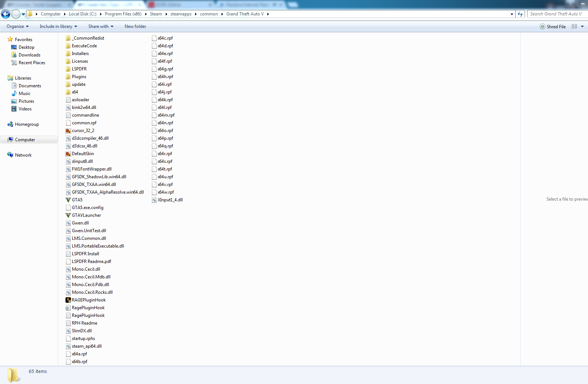Select the black RAGEPluginHook application icon
Viewport: 588px width, 384px height.
(x=68, y=300)
